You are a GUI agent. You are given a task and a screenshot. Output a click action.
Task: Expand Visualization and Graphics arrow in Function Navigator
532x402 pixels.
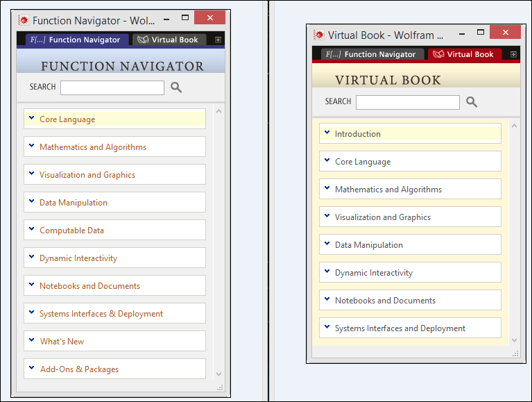pos(31,174)
